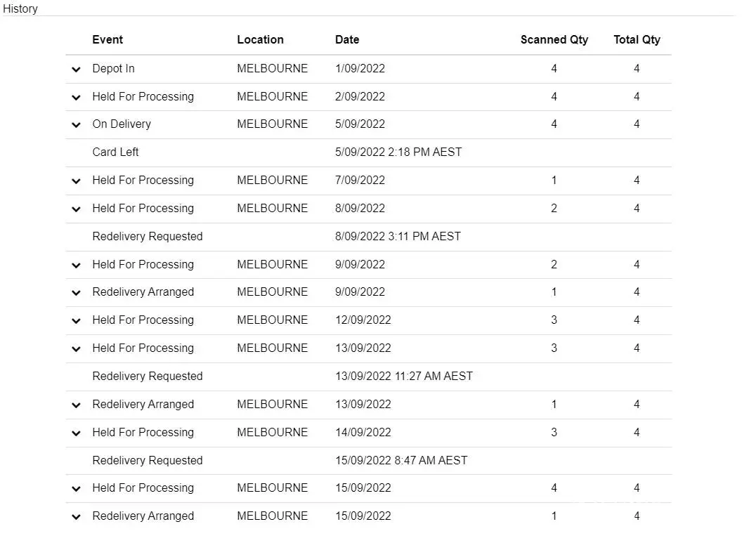The height and width of the screenshot is (543, 756).
Task: Expand Redelivery Arranged row dated 15/09/2022
Action: 76,517
